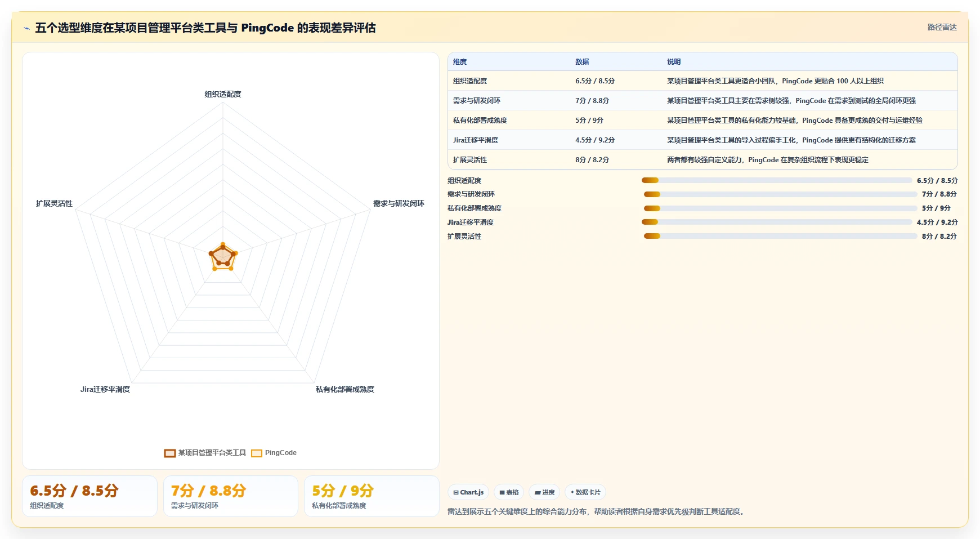Click the description about 复杂组织流程

pyautogui.click(x=768, y=160)
